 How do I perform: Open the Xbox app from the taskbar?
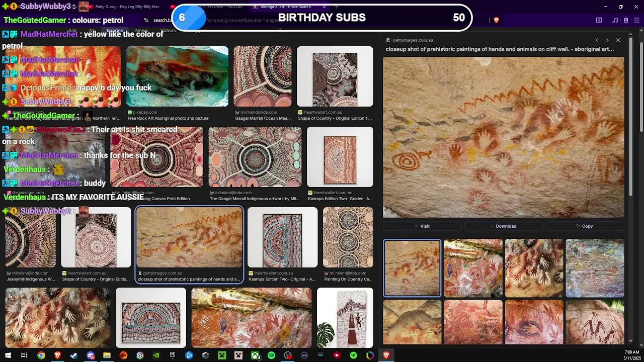point(256,355)
